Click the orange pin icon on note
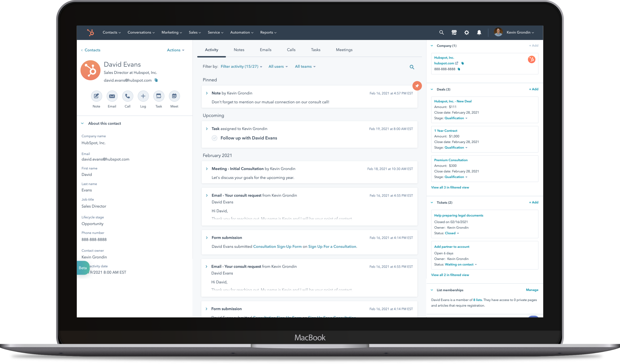This screenshot has height=364, width=620. (x=417, y=86)
